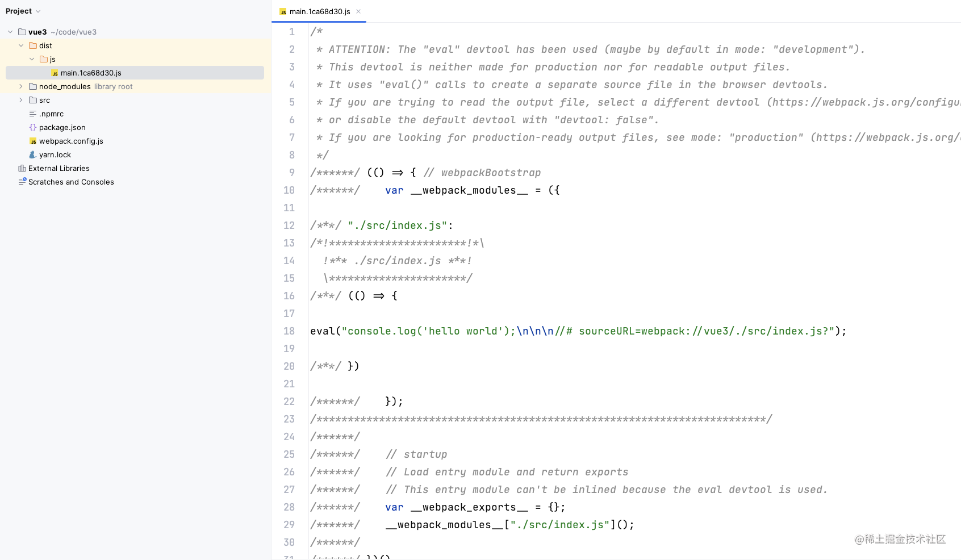Close the main.1ca68d30.js editor tab
Image resolution: width=961 pixels, height=560 pixels.
(x=358, y=11)
